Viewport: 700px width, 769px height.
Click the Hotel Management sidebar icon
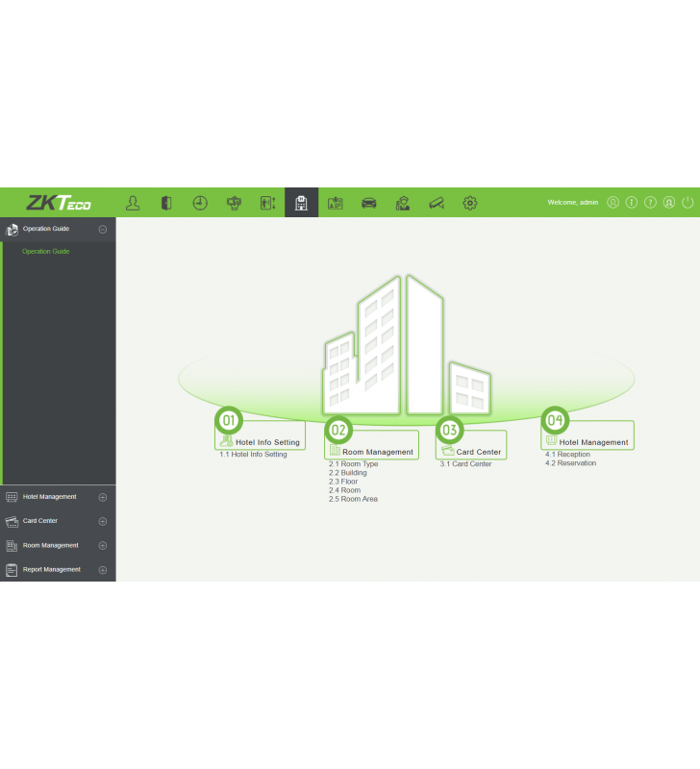pyautogui.click(x=12, y=497)
